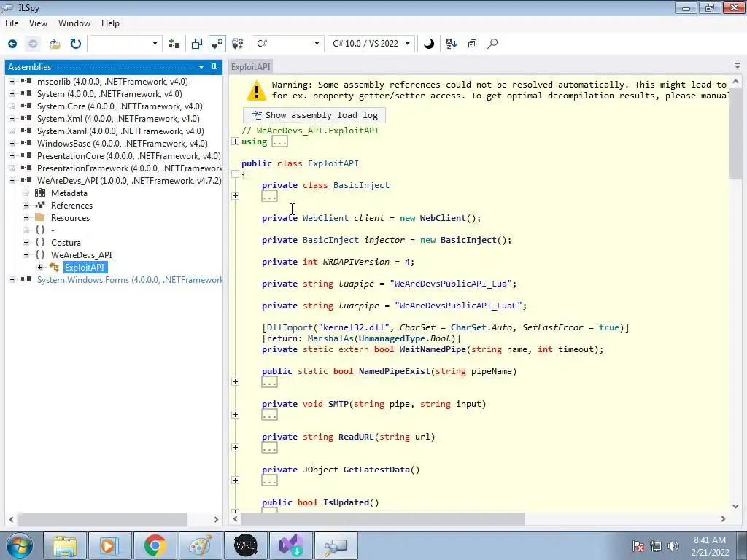Viewport: 747px width, 560px height.
Task: Click the Assemblies panel horizontal scrollbar
Action: pyautogui.click(x=102, y=519)
